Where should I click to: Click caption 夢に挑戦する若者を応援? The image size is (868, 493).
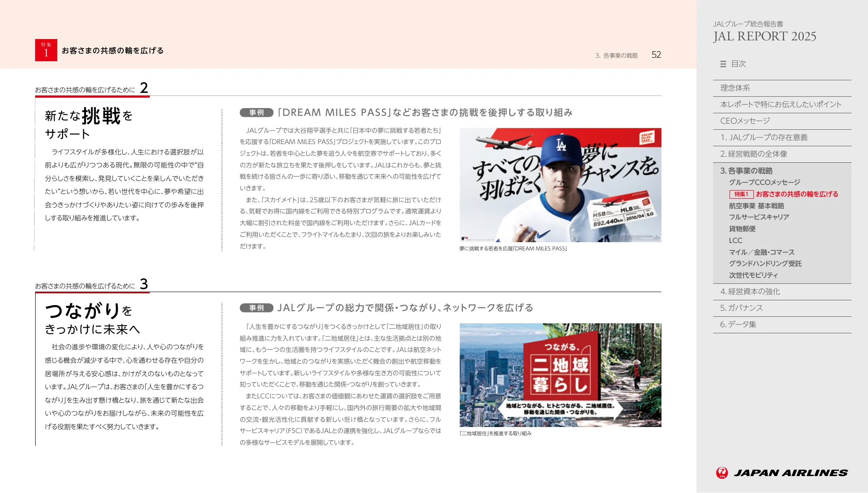tap(513, 249)
